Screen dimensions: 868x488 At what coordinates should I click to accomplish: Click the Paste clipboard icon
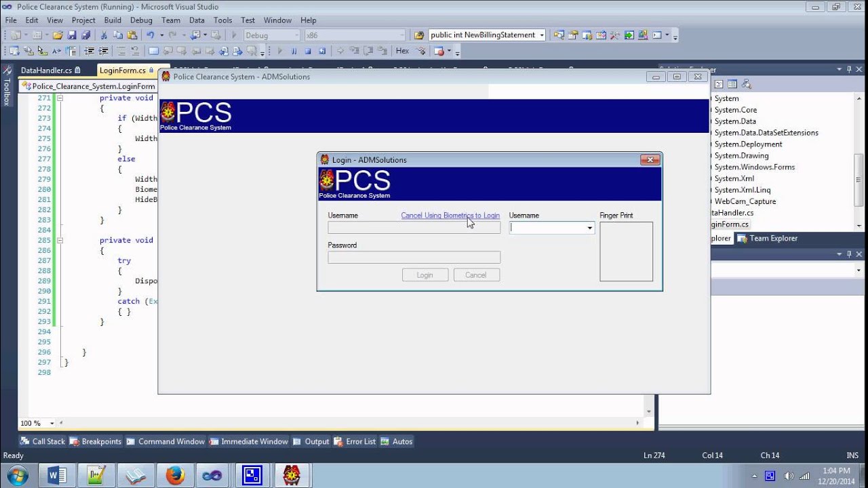tap(131, 35)
